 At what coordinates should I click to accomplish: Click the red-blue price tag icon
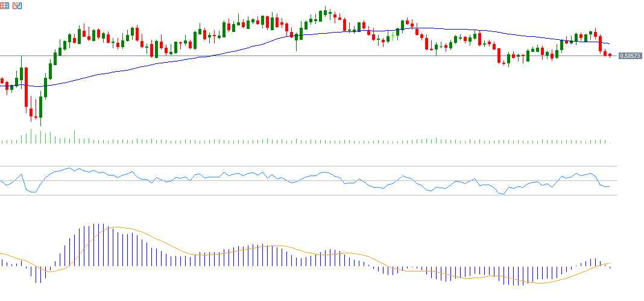click(x=17, y=5)
